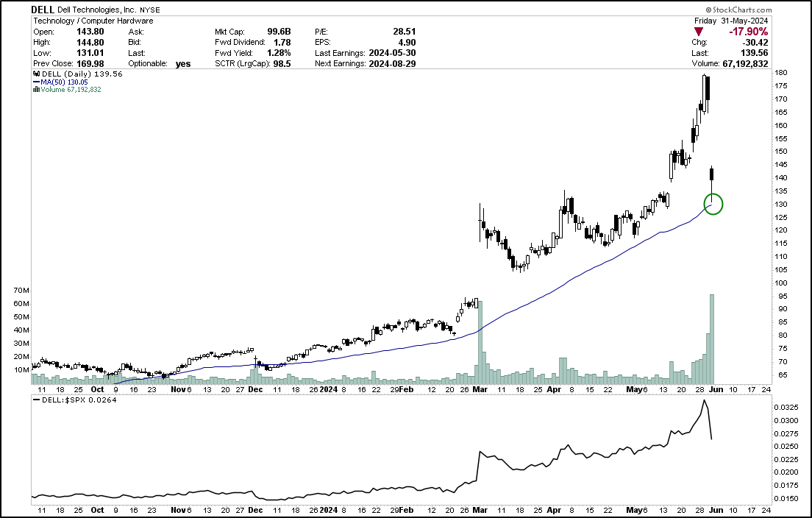Click the Optionable value 'yes'
Viewport: 812px width, 518px height.
(x=183, y=64)
